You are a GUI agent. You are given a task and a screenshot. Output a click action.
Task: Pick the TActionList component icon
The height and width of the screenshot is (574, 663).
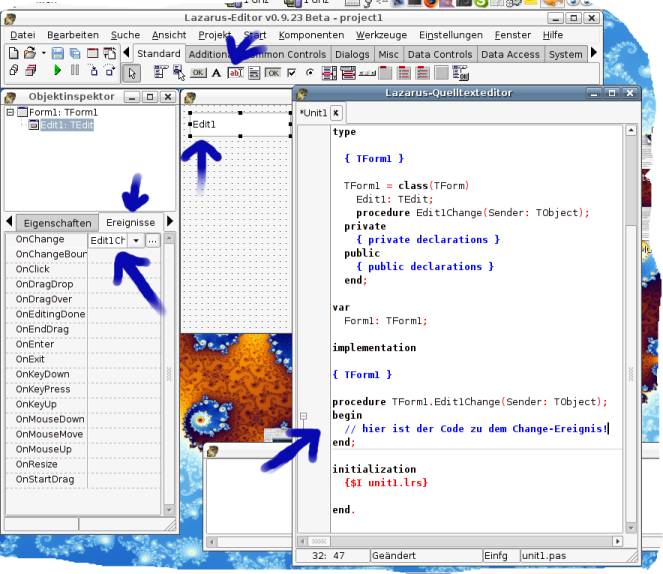coord(460,73)
